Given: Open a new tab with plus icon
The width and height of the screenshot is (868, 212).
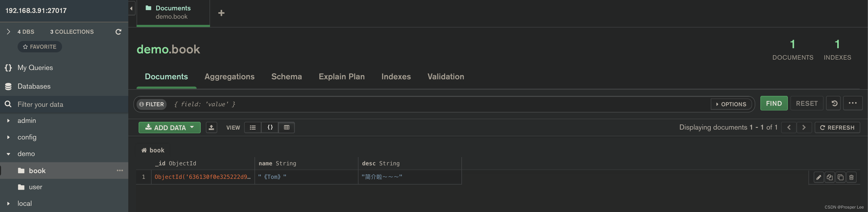Looking at the screenshot, I should [x=221, y=13].
